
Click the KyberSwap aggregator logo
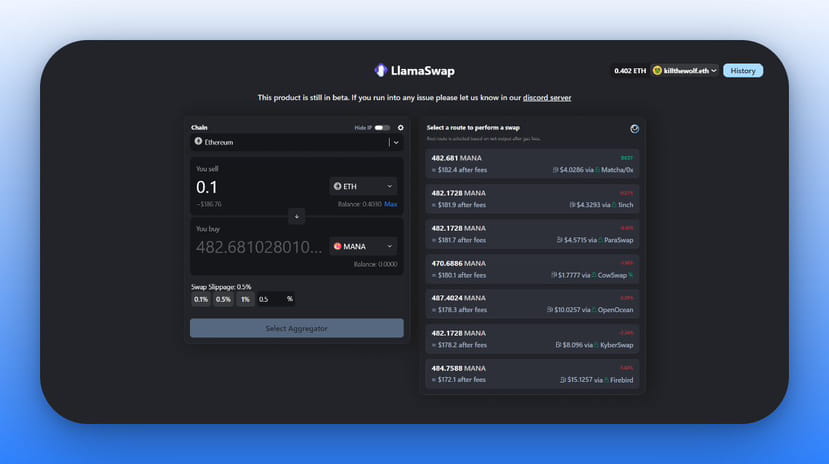tap(596, 345)
